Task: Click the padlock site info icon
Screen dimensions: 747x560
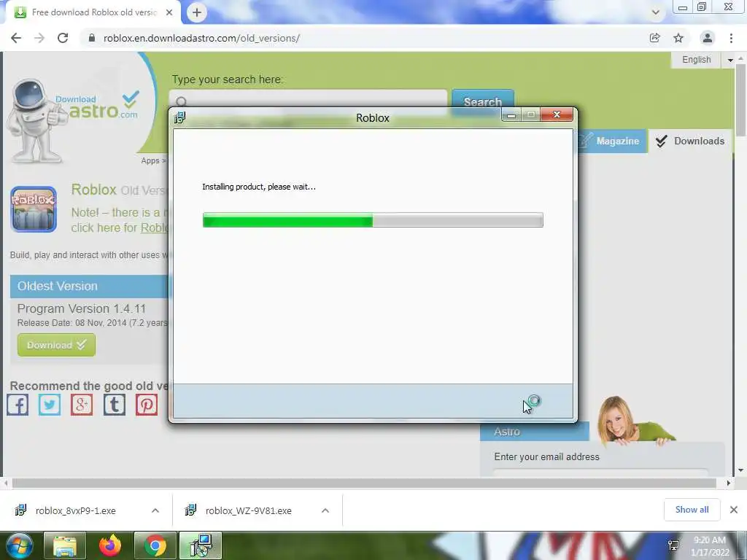Action: click(x=92, y=38)
